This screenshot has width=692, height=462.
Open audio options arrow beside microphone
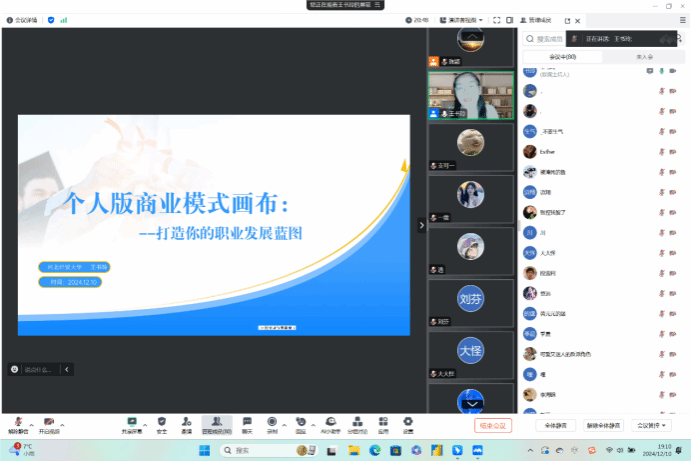tap(31, 425)
